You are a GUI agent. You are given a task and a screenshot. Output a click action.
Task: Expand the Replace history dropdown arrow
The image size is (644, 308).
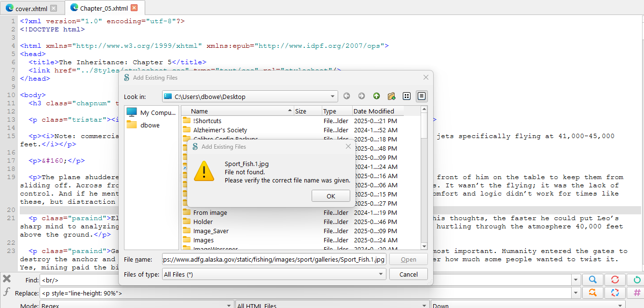575,293
